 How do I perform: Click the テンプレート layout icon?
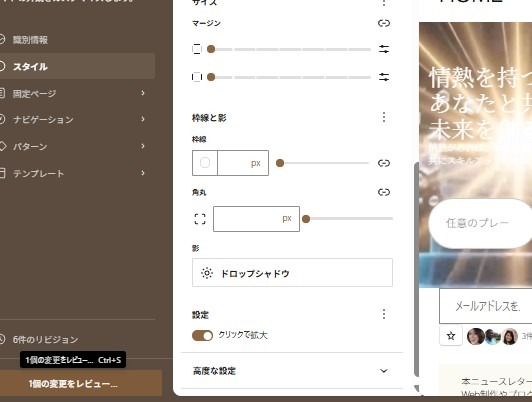[x=2, y=173]
